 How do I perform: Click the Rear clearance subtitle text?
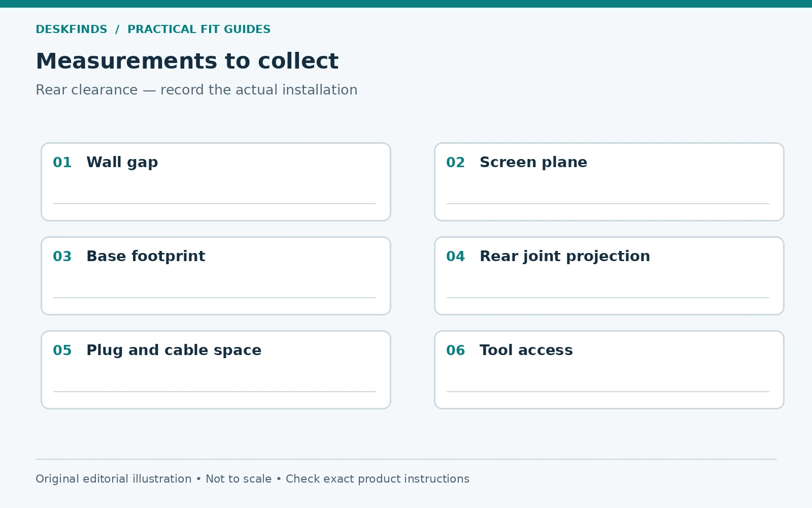196,90
